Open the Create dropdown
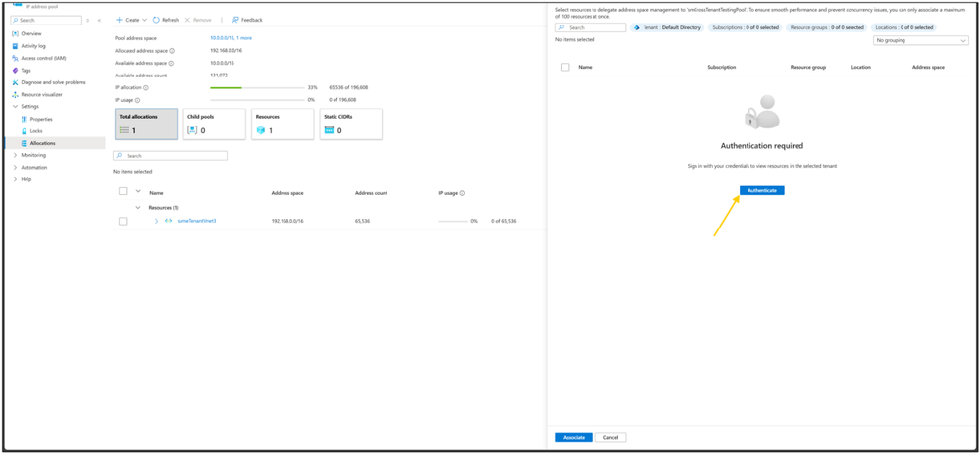Screen dimensions: 980x455 (x=131, y=20)
